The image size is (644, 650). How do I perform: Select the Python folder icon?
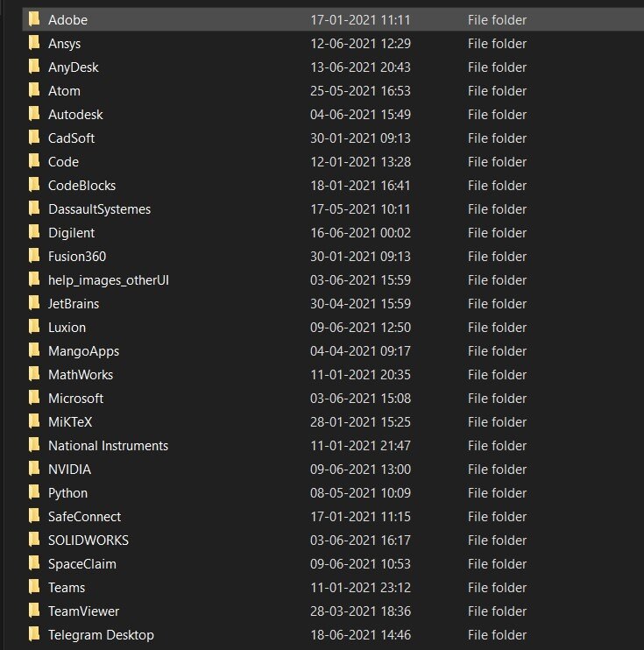tap(34, 492)
